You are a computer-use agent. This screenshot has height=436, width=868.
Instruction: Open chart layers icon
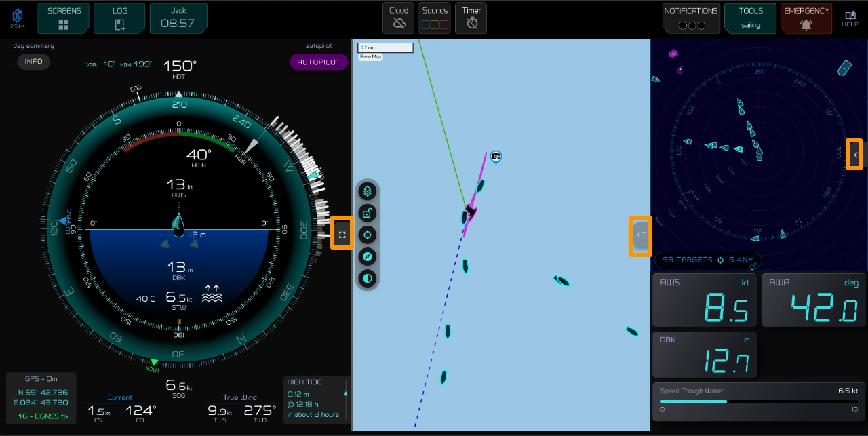tap(368, 191)
